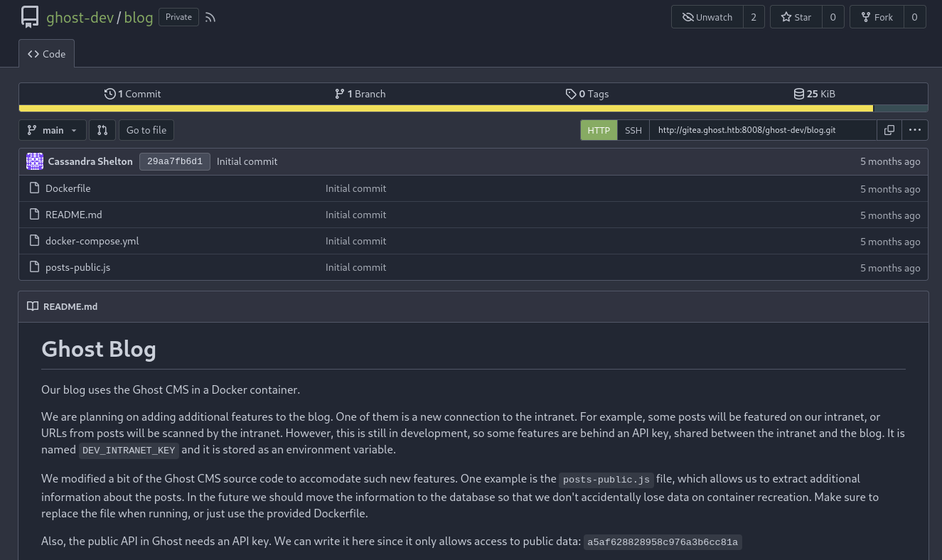Click the yellow language statistics bar

point(446,109)
